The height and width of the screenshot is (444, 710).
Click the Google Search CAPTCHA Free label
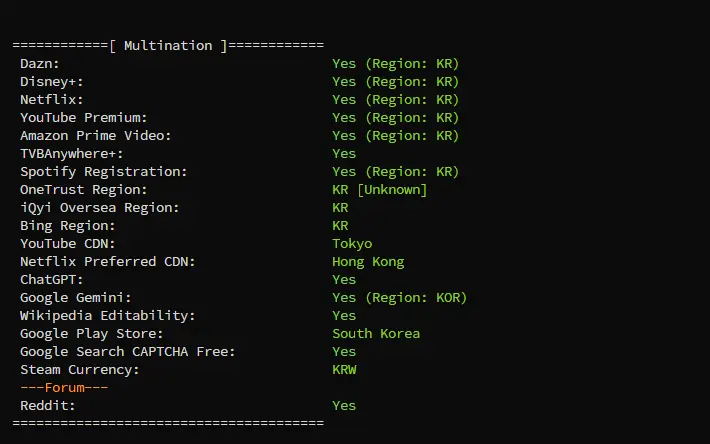point(128,352)
